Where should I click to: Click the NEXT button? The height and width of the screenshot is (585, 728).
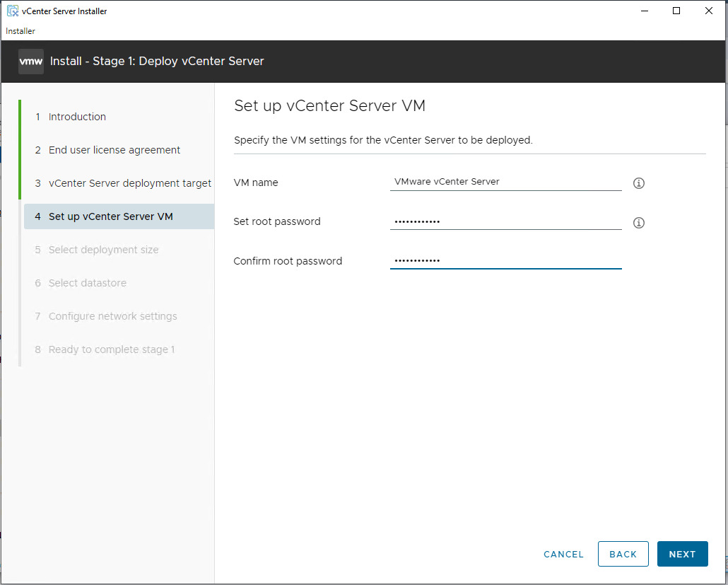coord(682,554)
